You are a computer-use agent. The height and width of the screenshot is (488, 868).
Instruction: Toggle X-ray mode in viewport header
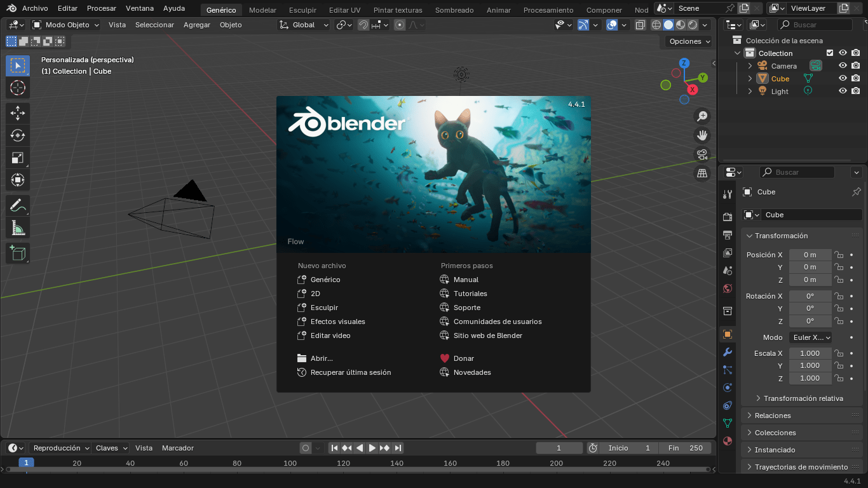click(x=640, y=25)
